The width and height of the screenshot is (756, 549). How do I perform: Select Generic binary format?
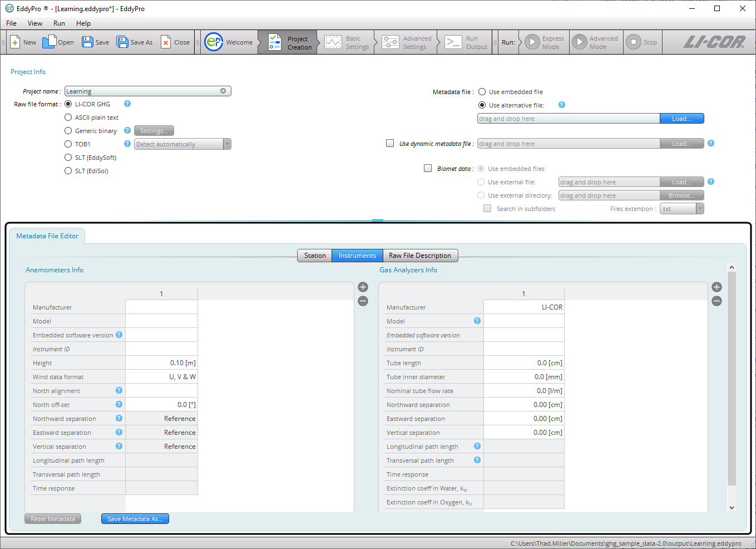[68, 131]
